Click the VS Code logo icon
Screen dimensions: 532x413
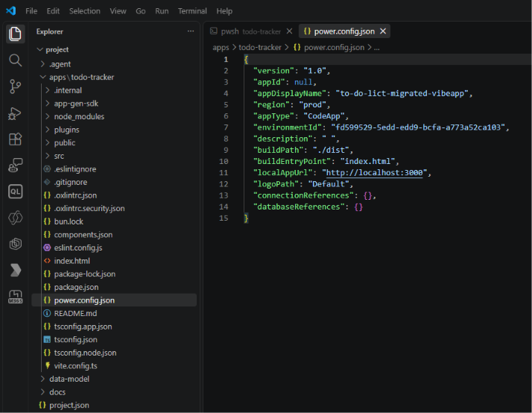pyautogui.click(x=11, y=11)
